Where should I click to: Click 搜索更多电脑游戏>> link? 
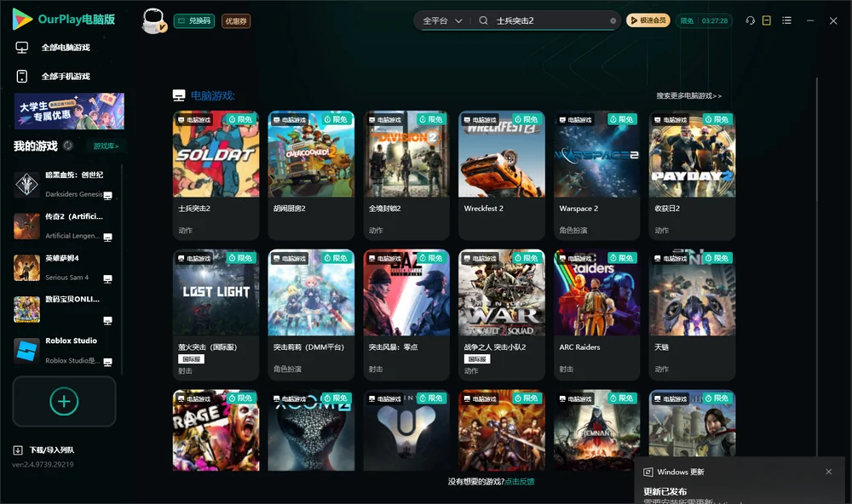click(x=688, y=96)
